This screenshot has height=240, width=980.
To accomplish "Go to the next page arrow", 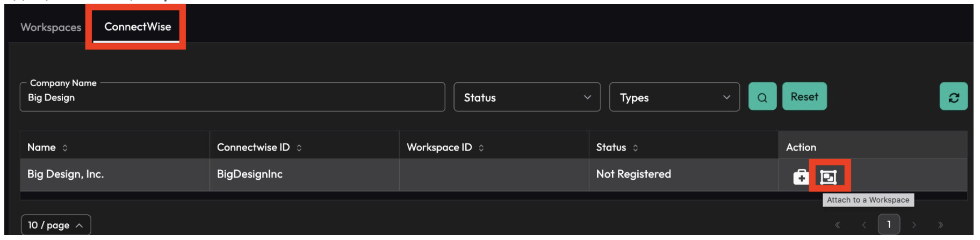I will [x=914, y=225].
